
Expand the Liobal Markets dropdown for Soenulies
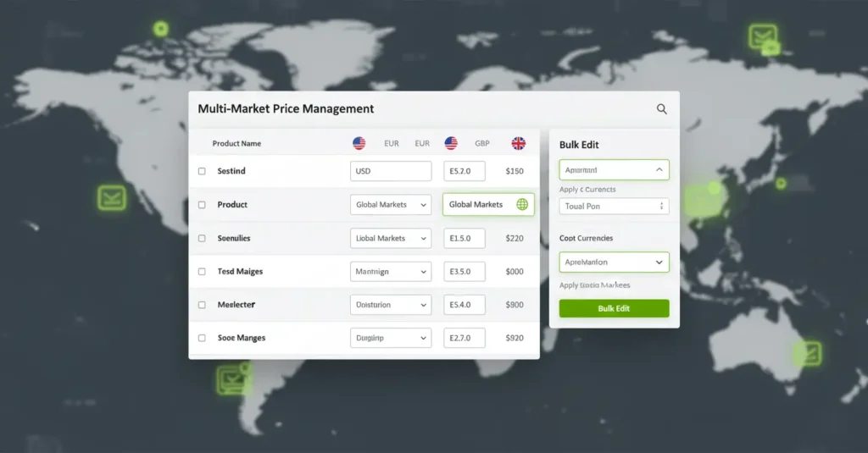pos(391,239)
